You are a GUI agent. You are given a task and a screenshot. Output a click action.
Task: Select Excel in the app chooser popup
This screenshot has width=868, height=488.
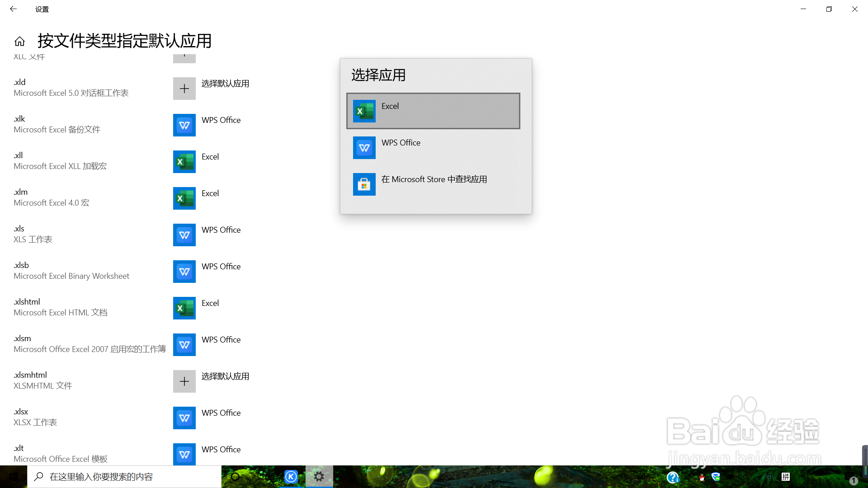click(x=433, y=111)
